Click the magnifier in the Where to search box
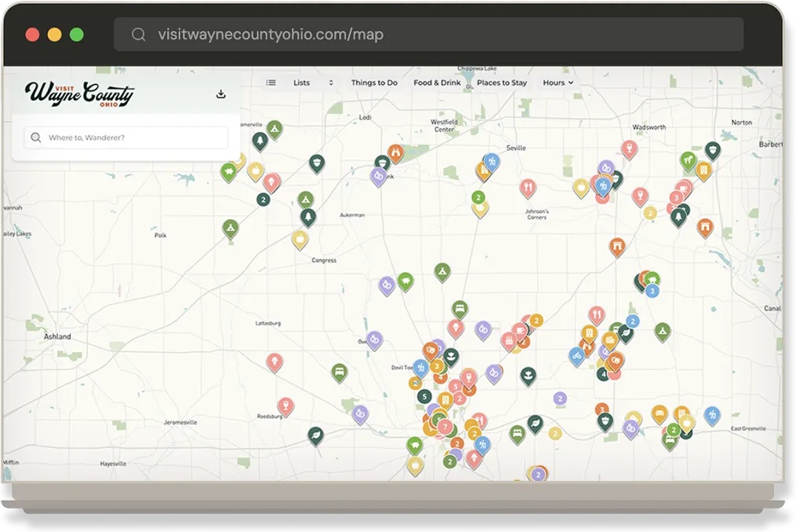 [35, 138]
